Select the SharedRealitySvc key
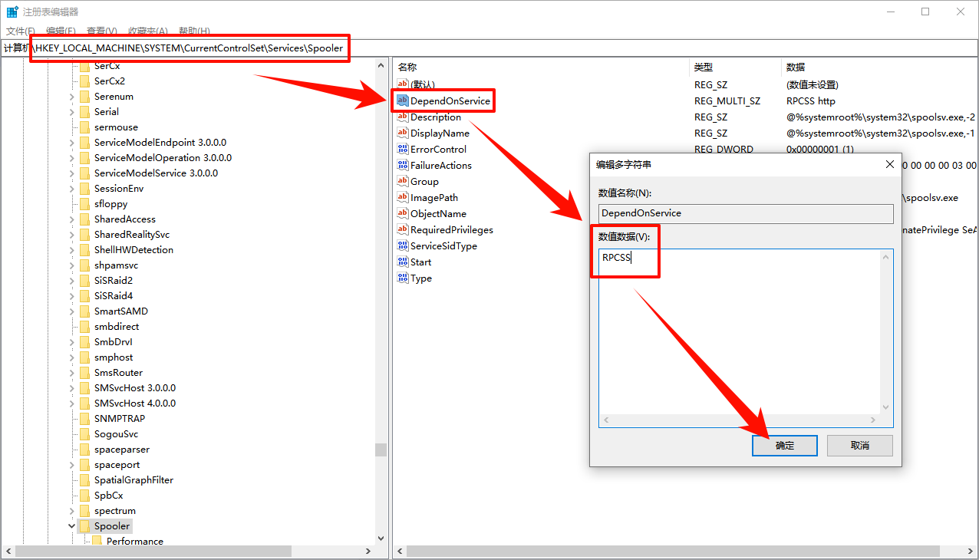Screen dimensions: 979x560 [x=132, y=235]
